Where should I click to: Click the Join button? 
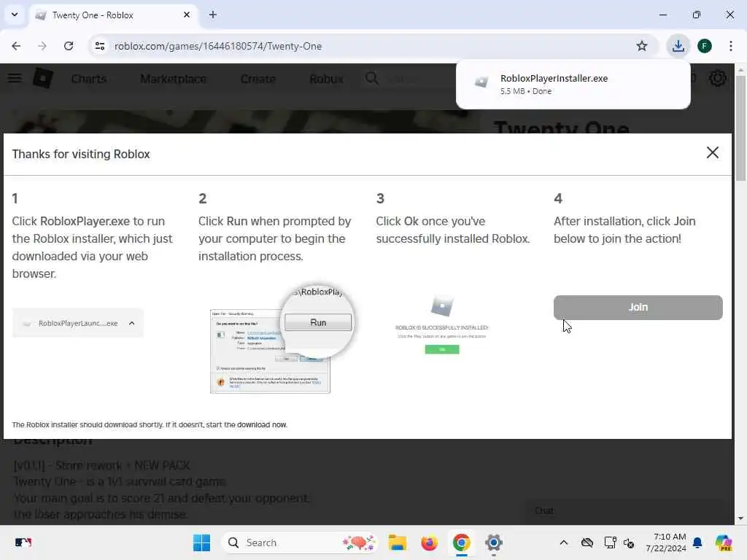[638, 307]
